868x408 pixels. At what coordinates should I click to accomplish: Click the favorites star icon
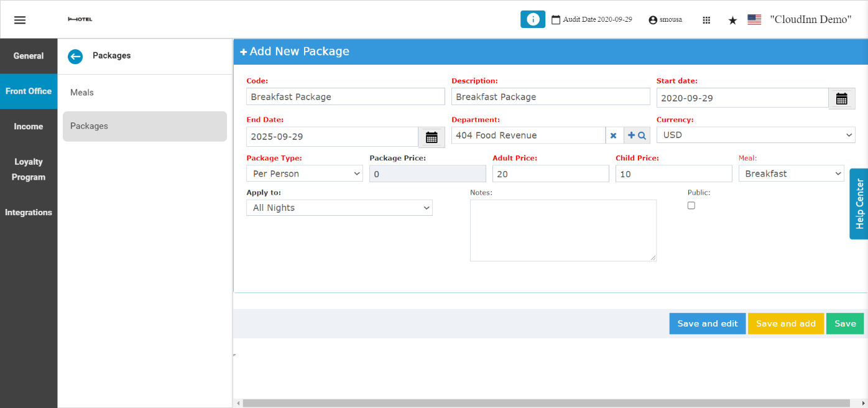tap(732, 20)
